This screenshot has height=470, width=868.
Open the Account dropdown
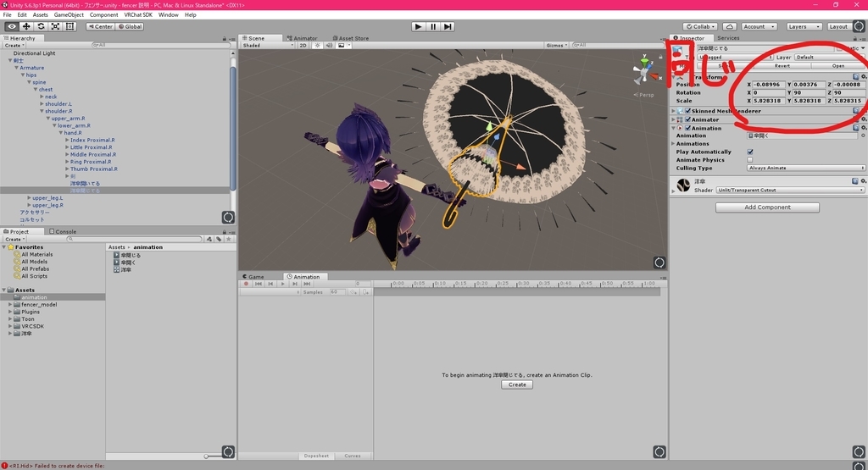[x=759, y=26]
